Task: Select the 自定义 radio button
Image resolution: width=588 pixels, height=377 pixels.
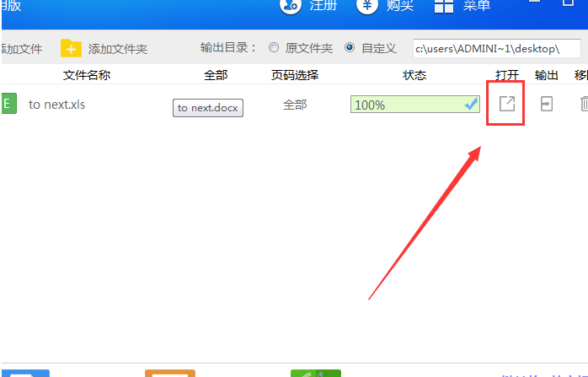Action: pos(350,48)
